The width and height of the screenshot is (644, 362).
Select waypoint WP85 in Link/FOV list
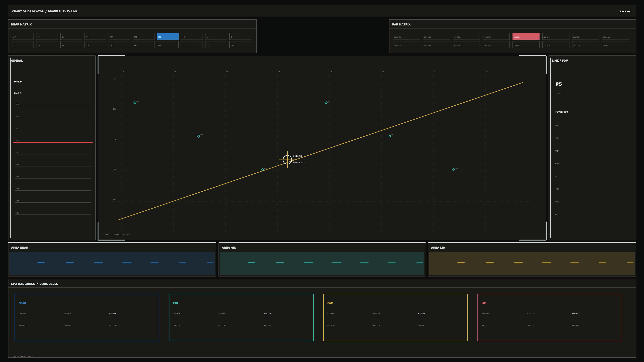(557, 164)
